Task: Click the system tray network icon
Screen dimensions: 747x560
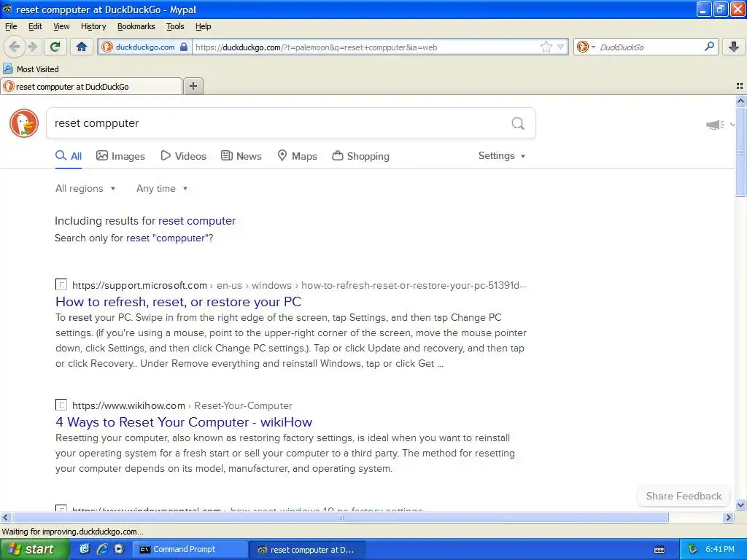Action: (x=693, y=550)
